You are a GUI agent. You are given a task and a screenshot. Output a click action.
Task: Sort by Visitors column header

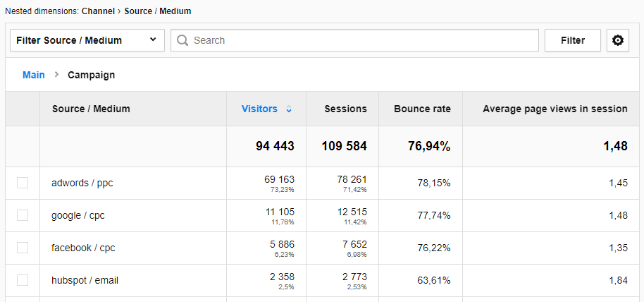click(259, 109)
